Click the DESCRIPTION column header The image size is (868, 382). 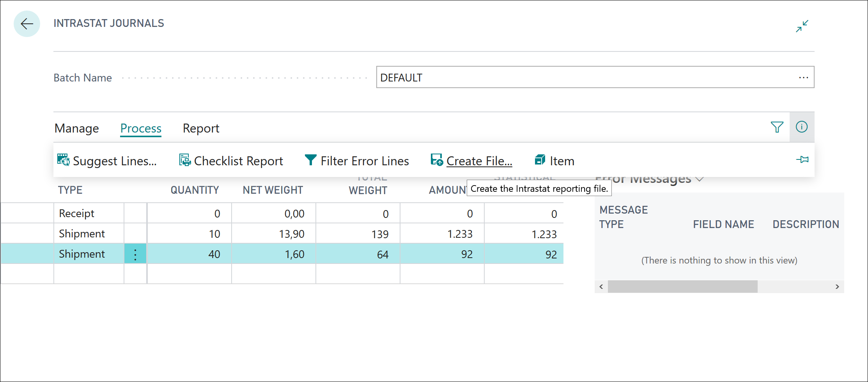tap(806, 224)
